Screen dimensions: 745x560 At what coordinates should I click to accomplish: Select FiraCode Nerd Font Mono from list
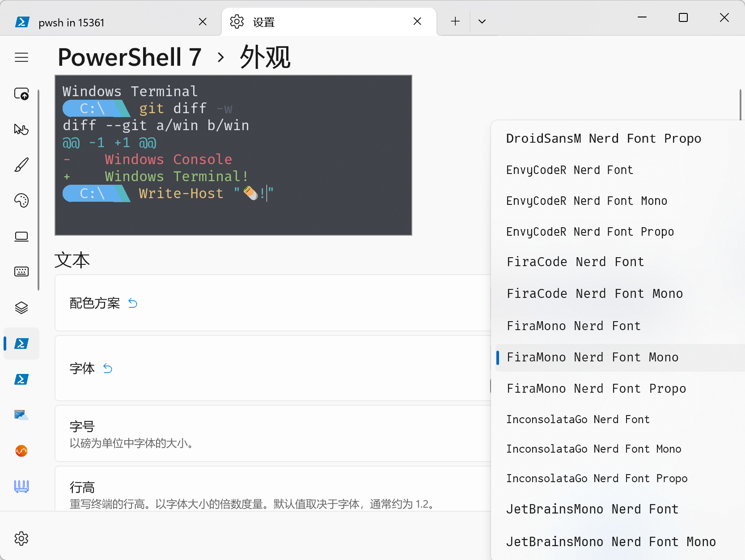point(595,293)
